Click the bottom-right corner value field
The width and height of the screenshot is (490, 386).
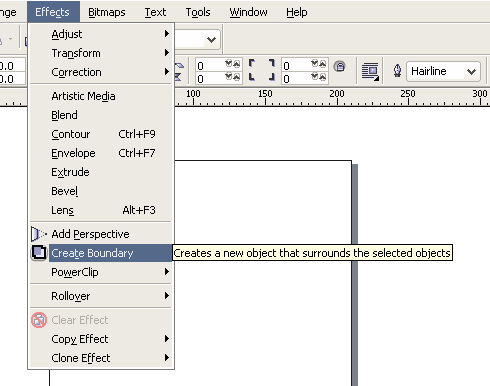[x=296, y=79]
